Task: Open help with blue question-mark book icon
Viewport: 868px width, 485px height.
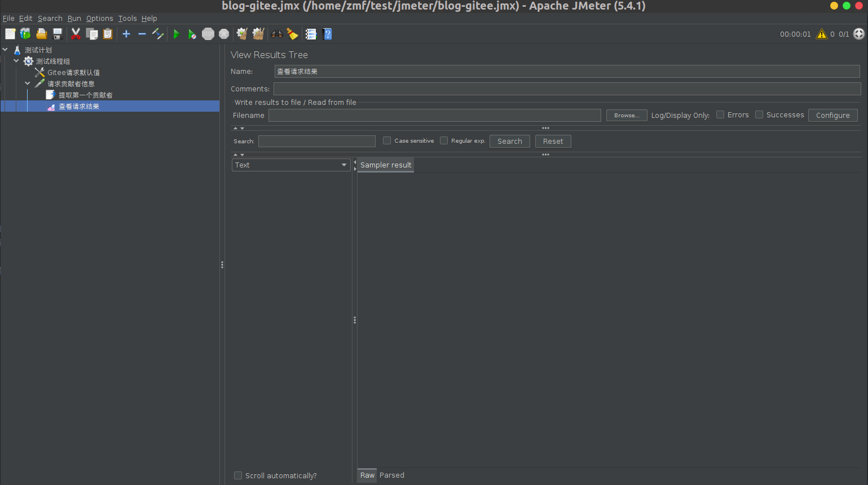Action: [x=327, y=34]
